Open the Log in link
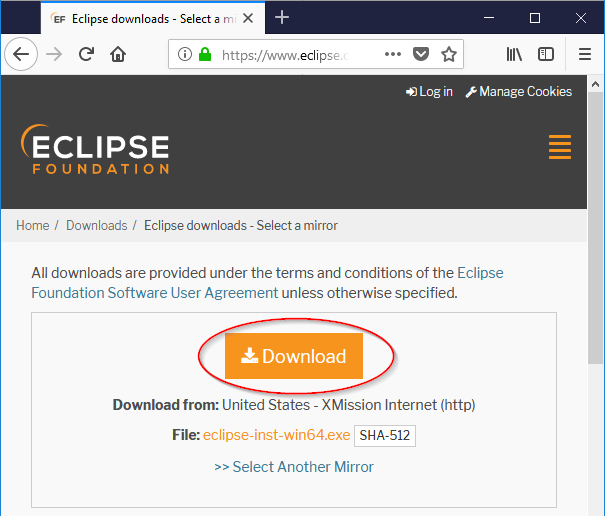 (x=429, y=91)
